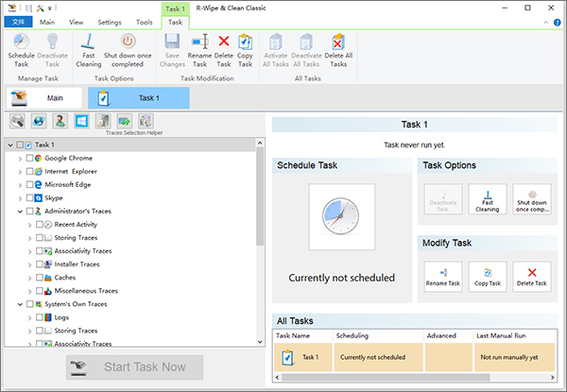Expand the Skype node

(20, 198)
